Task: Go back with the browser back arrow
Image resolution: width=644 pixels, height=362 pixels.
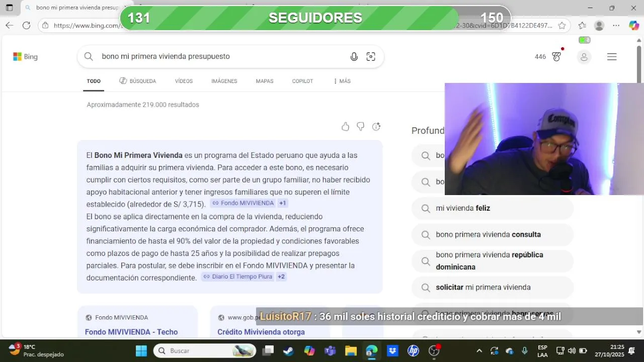Action: point(9,25)
